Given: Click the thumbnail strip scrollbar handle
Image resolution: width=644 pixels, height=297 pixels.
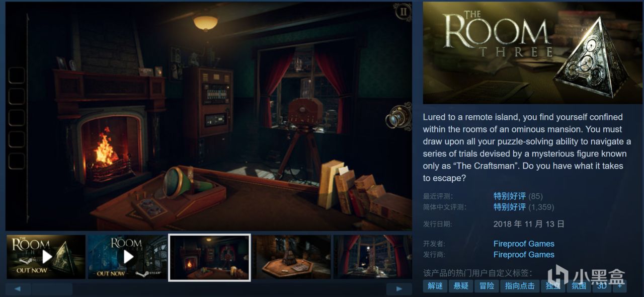Looking at the screenshot, I should [52, 289].
